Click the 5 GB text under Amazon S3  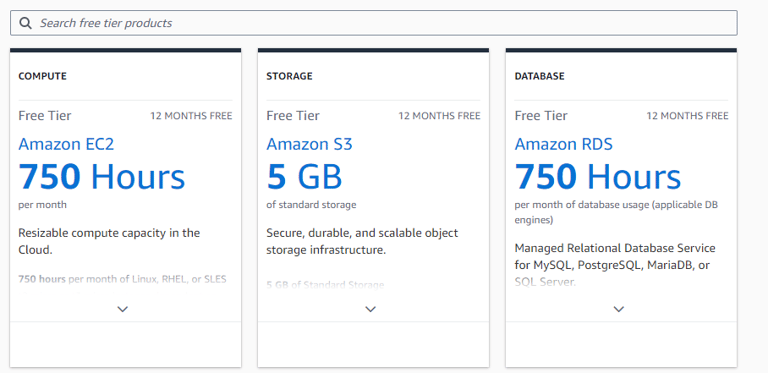point(304,177)
